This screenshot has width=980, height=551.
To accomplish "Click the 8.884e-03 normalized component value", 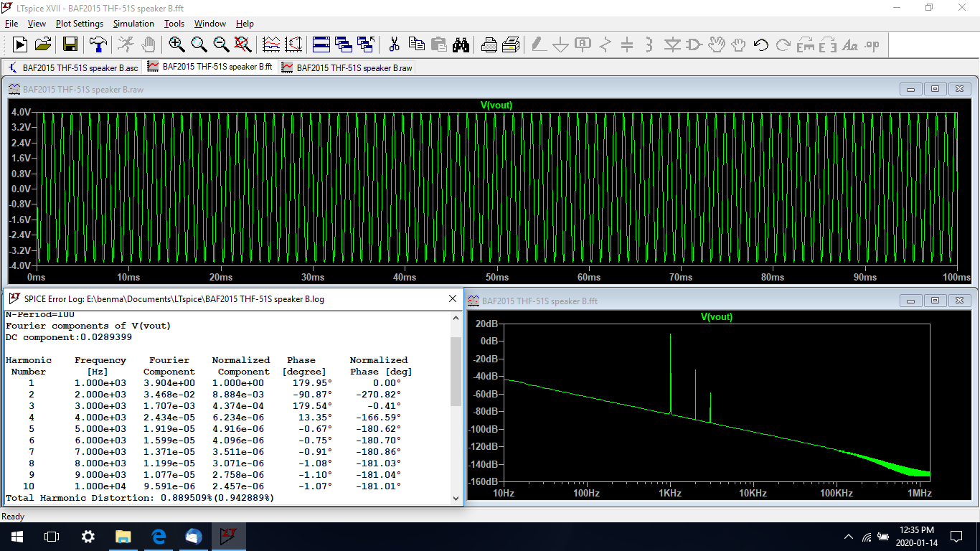I will click(240, 394).
